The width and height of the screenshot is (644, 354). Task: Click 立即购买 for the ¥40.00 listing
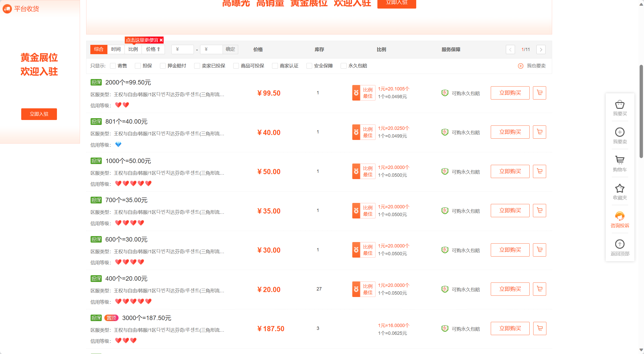click(510, 132)
